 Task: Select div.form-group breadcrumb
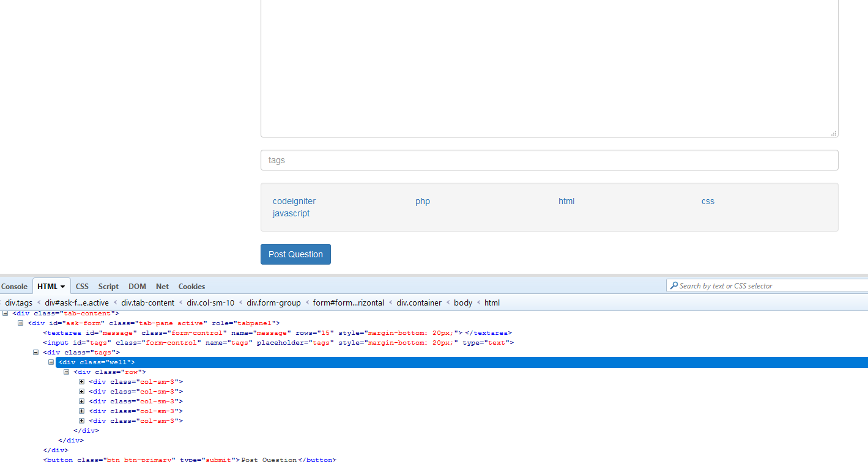pos(273,302)
